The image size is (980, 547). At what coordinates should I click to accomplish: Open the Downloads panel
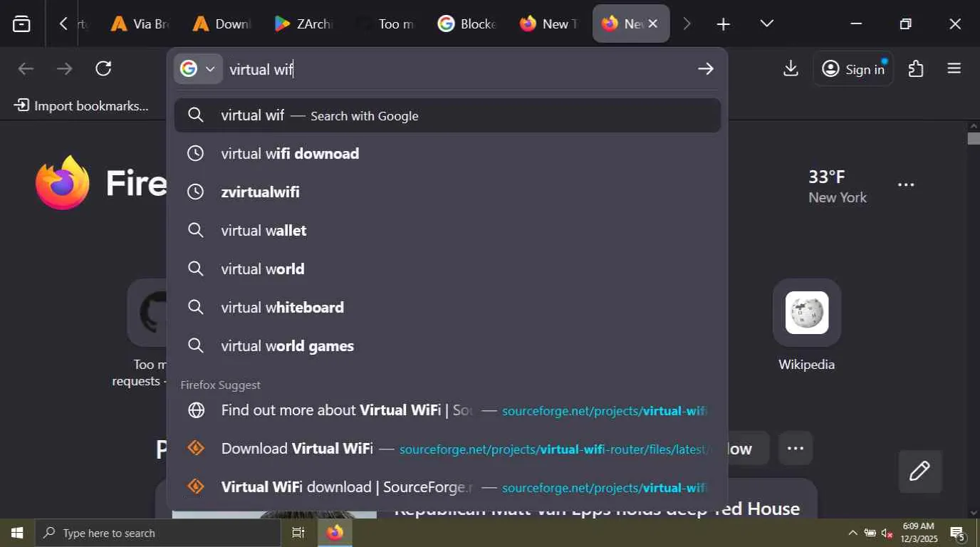point(791,68)
